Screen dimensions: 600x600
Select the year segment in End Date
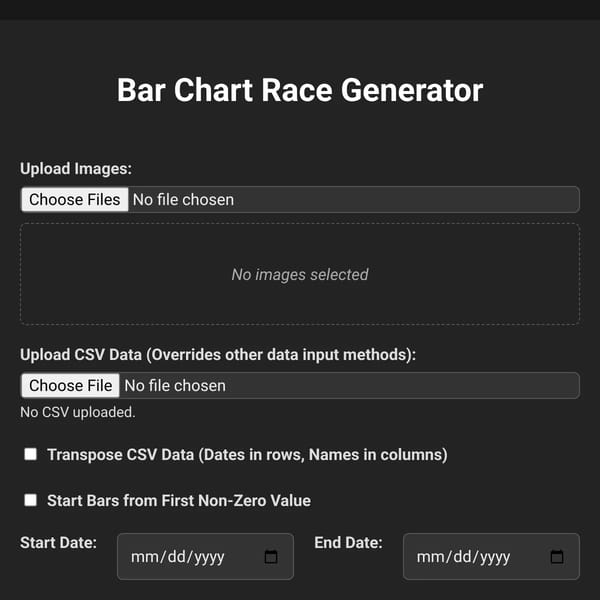click(x=495, y=558)
